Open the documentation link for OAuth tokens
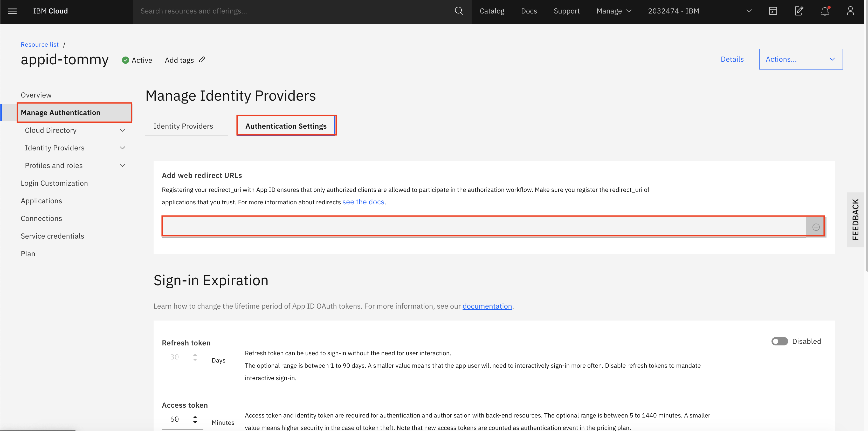This screenshot has height=431, width=868. tap(487, 306)
